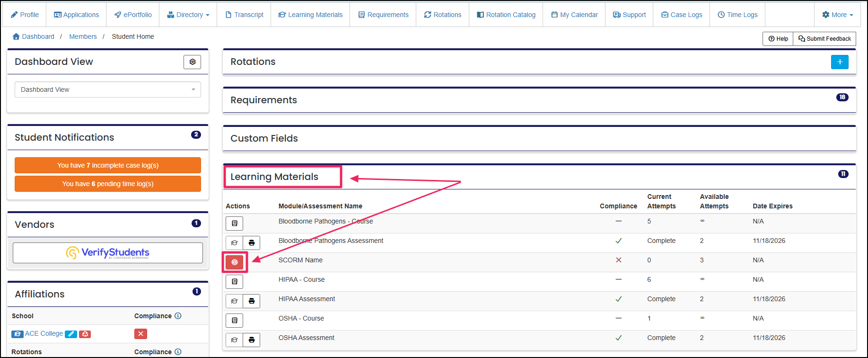Click the Student Notifications count badge
Image resolution: width=868 pixels, height=358 pixels.
tap(196, 134)
